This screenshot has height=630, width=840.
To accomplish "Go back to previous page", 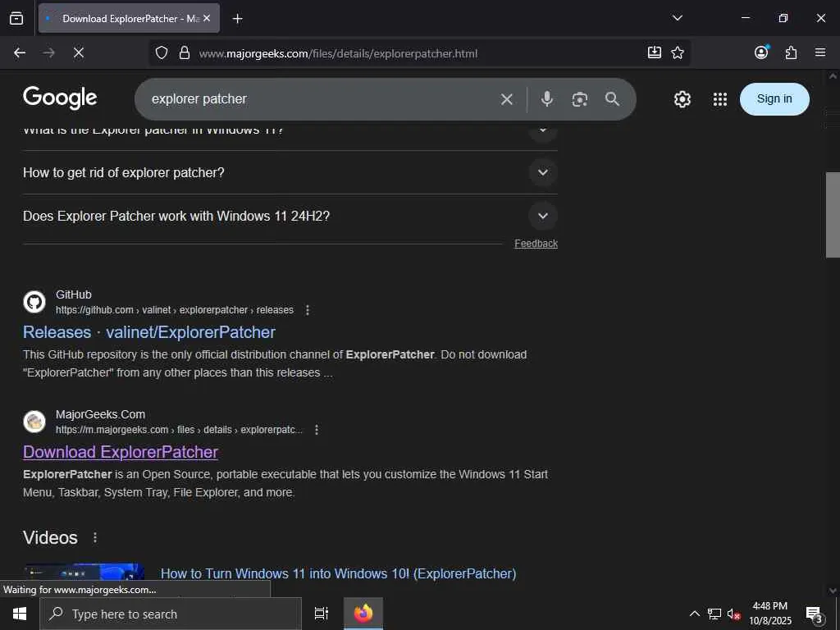I will click(20, 52).
